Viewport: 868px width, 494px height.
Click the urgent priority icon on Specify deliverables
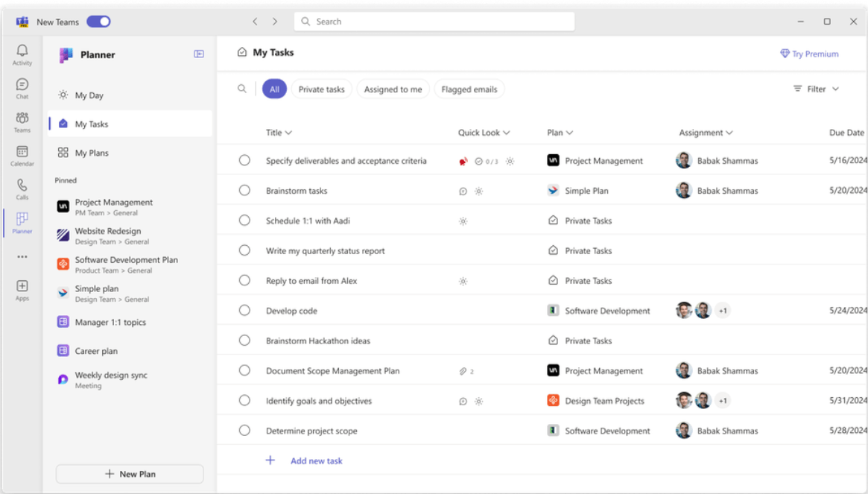pyautogui.click(x=463, y=161)
